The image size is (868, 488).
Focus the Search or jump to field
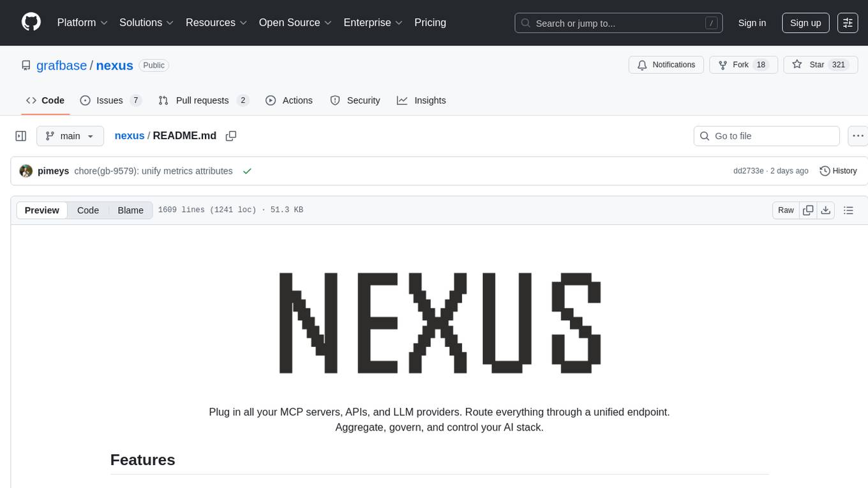click(618, 23)
